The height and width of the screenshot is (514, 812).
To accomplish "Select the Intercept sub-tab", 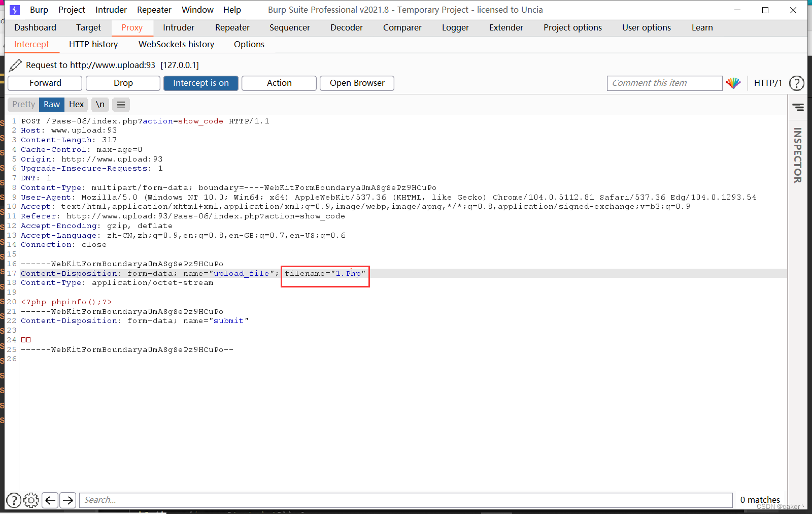I will click(x=31, y=45).
